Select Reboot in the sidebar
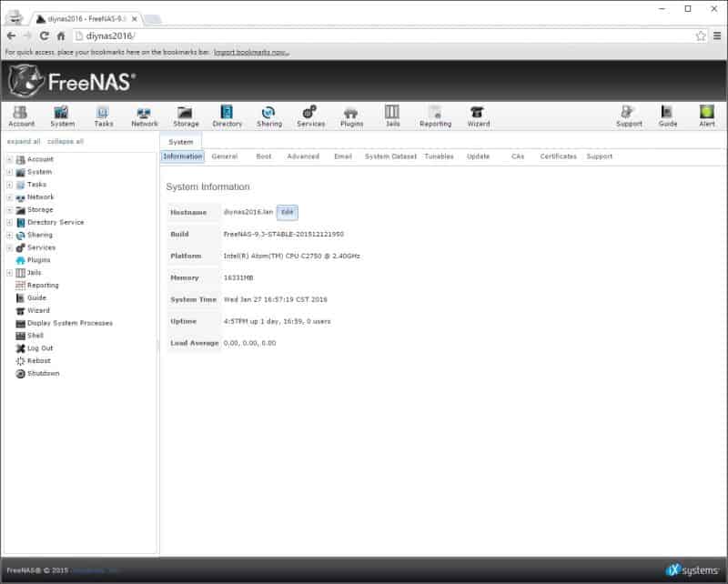728x584 pixels. [x=38, y=361]
